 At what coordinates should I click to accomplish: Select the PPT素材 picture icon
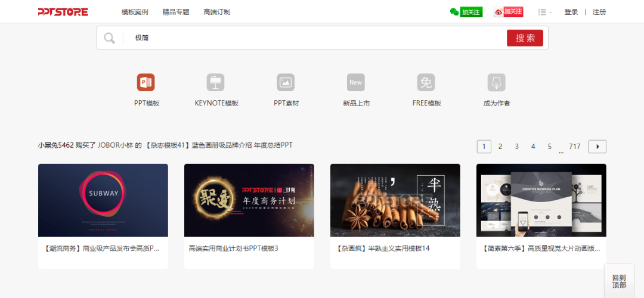286,82
